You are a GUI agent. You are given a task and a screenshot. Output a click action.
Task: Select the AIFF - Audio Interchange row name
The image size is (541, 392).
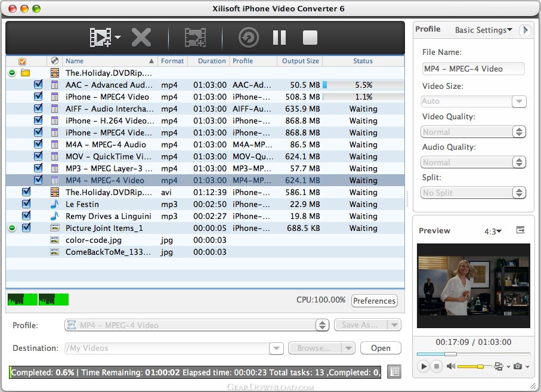110,109
